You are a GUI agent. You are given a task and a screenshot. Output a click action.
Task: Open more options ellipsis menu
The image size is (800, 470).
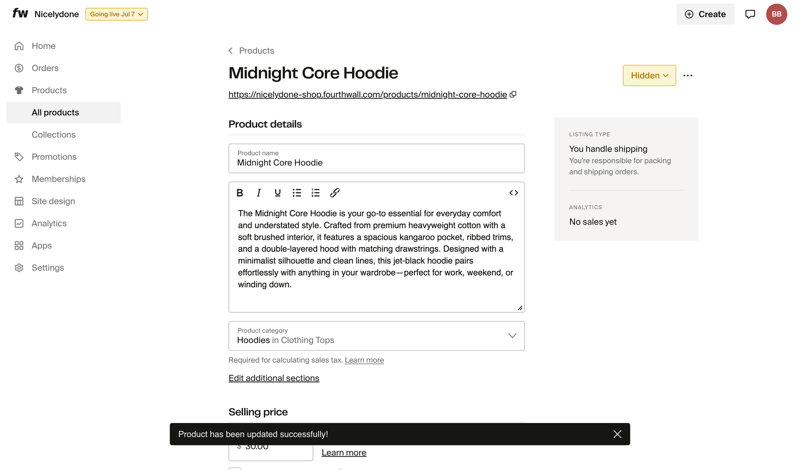pyautogui.click(x=688, y=76)
